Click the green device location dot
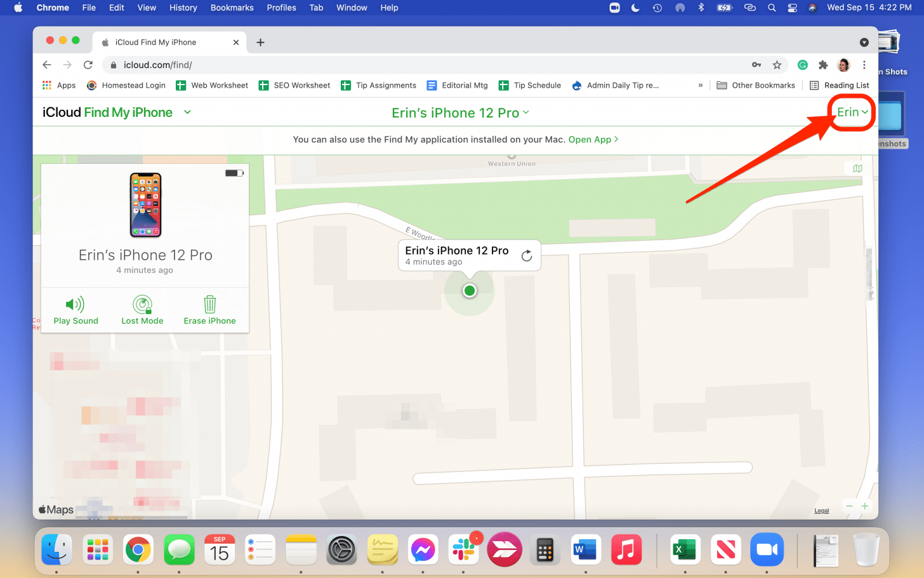The image size is (924, 578). [470, 290]
